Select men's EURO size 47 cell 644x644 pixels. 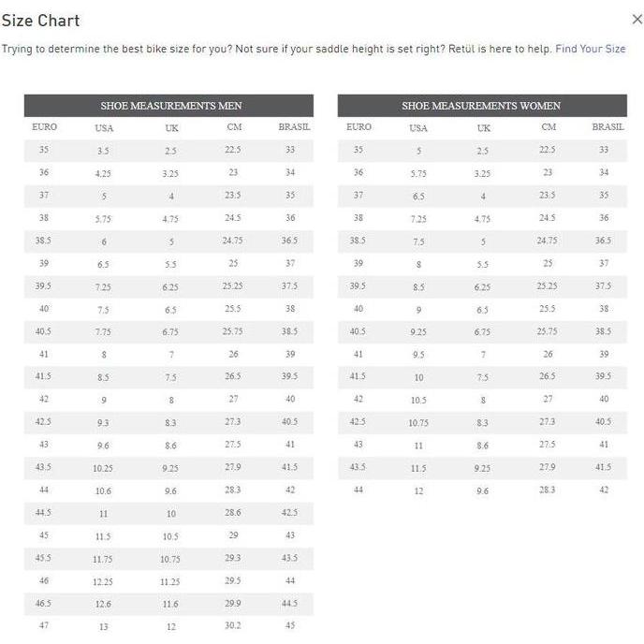click(44, 625)
